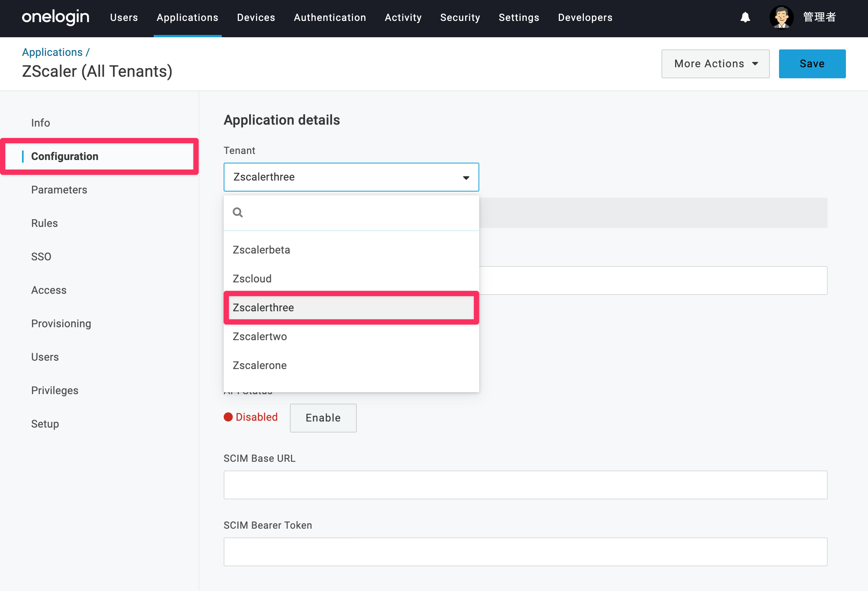Click the OneLogin logo

tap(56, 17)
